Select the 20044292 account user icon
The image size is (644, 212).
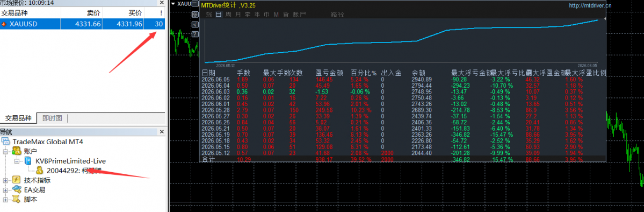pos(40,170)
